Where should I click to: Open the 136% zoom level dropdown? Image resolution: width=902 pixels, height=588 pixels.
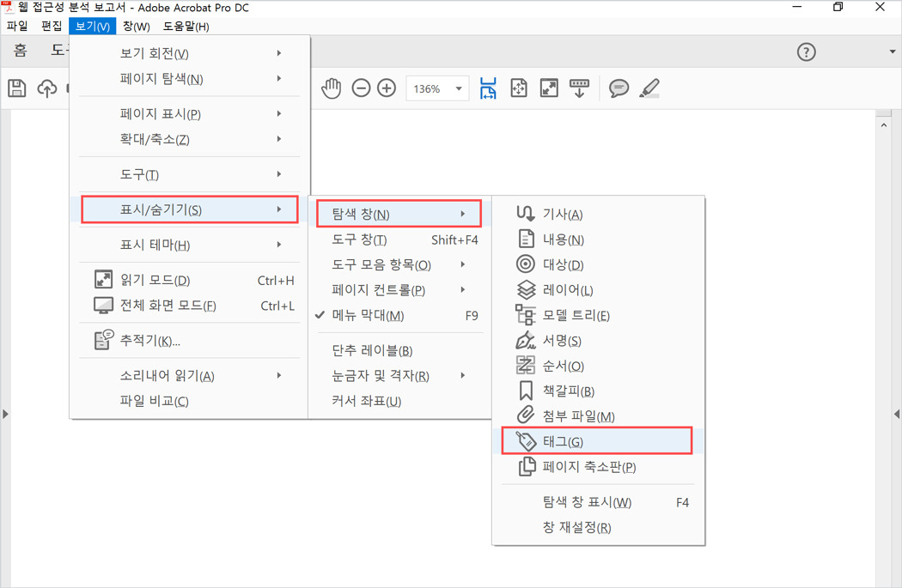click(436, 88)
